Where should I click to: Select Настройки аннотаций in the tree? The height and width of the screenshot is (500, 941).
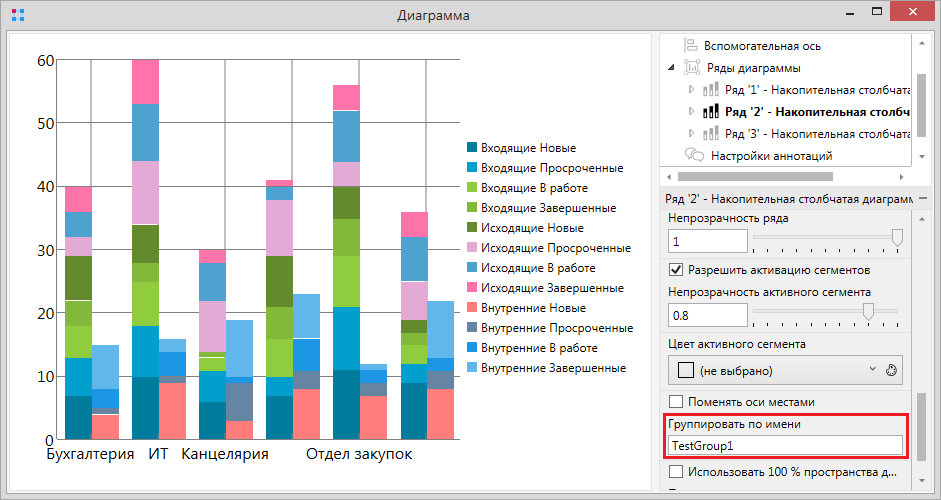coord(771,155)
